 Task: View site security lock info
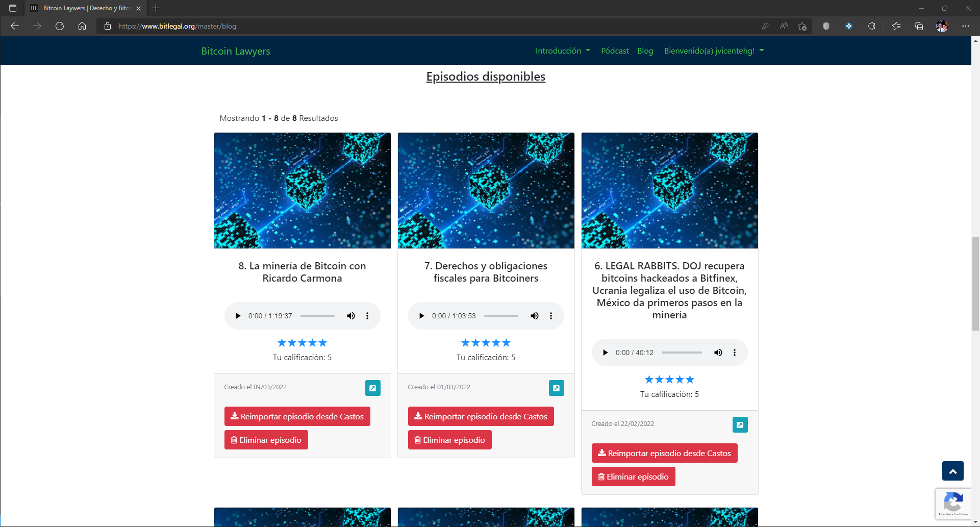108,26
